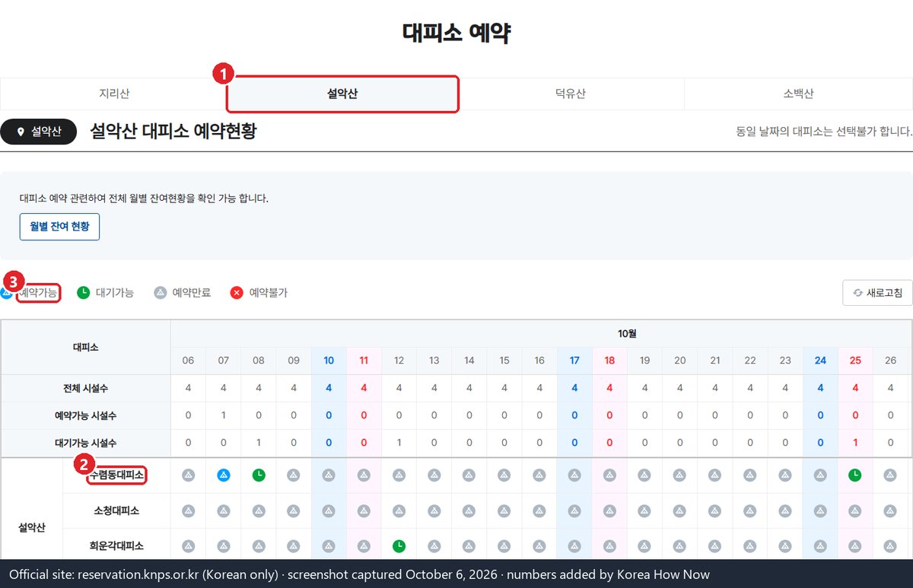Click the gray full icon for 소청대피소 on 25

click(x=855, y=510)
